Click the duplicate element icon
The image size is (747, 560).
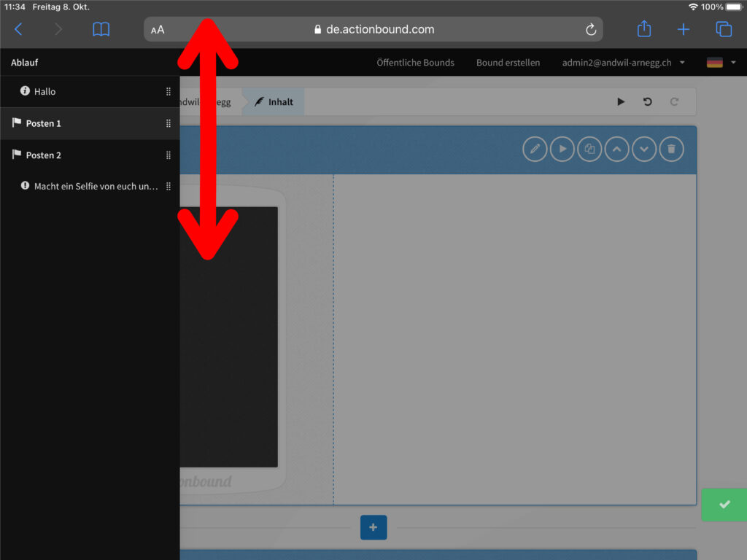pyautogui.click(x=589, y=149)
